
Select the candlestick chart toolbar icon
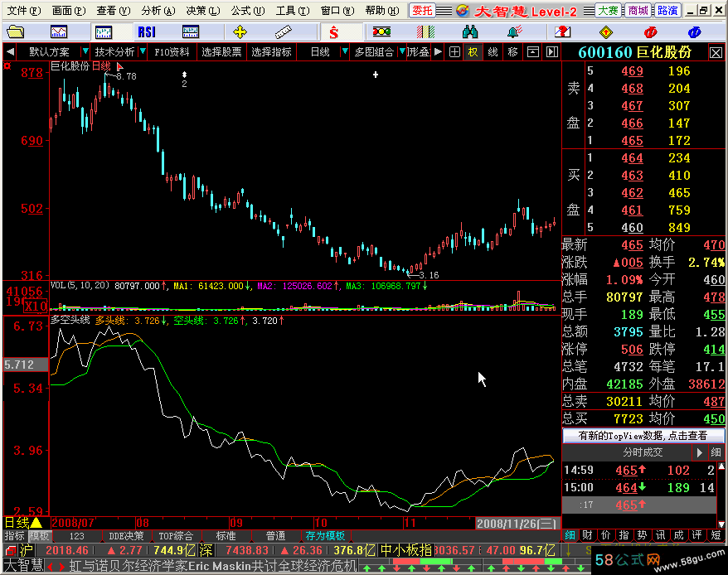(x=103, y=32)
